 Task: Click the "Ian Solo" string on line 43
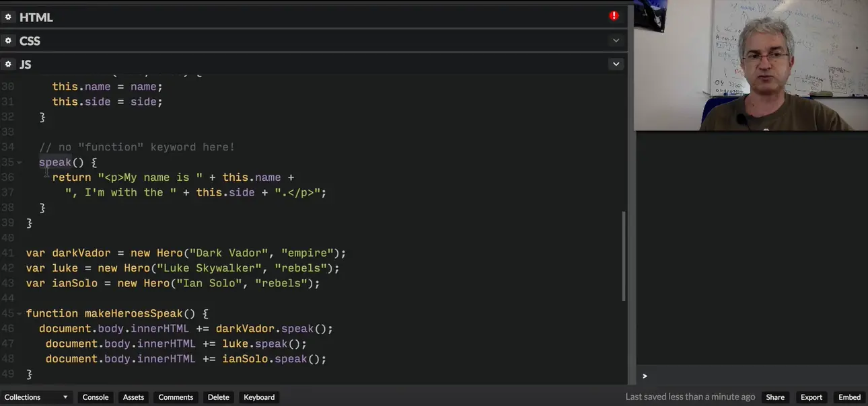[x=210, y=283]
